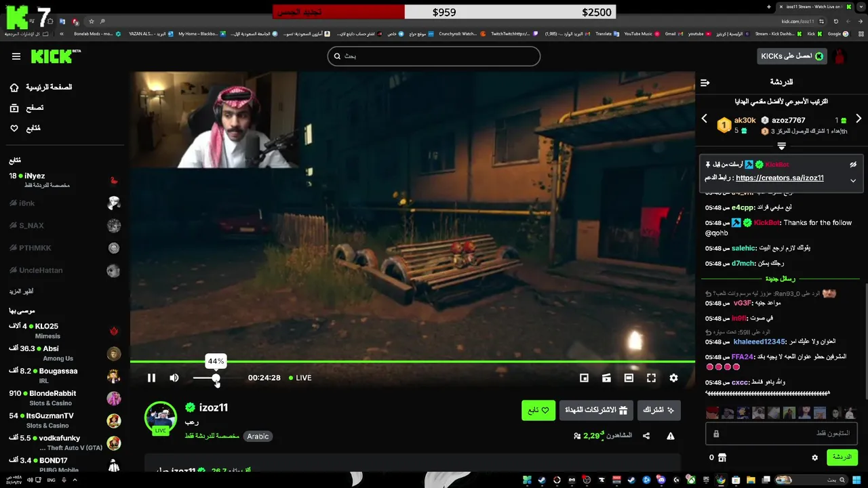Screen dimensions: 868x488
Task: Hide the pinned message with the eye-slash icon
Action: coord(853,165)
